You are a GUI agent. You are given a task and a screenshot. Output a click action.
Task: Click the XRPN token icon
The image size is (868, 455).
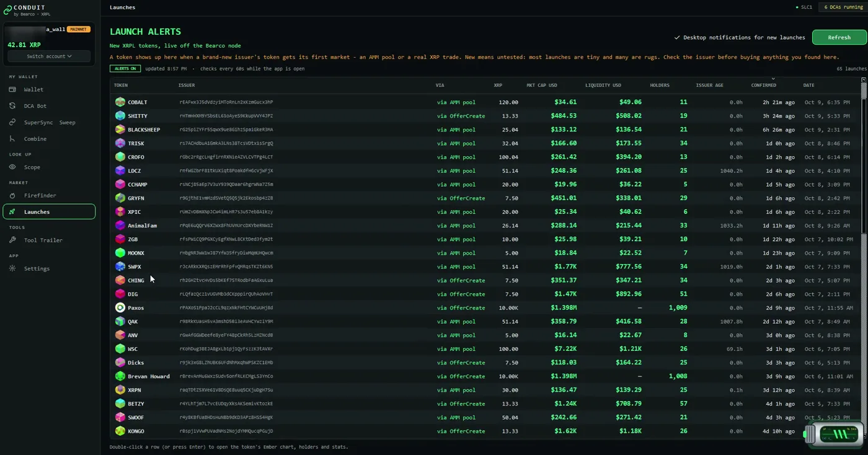point(120,390)
